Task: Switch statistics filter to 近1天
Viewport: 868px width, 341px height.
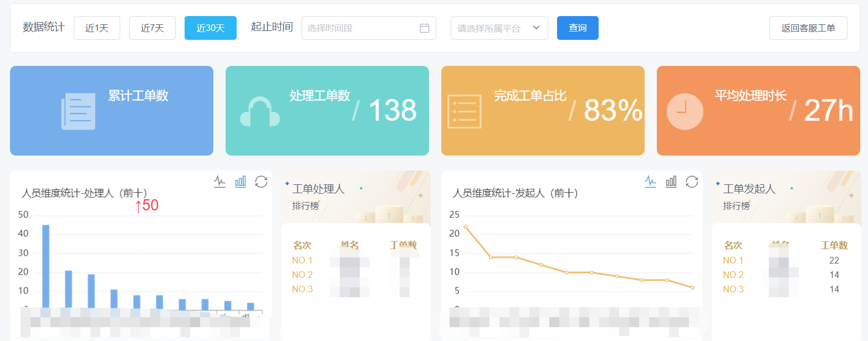Action: point(97,28)
